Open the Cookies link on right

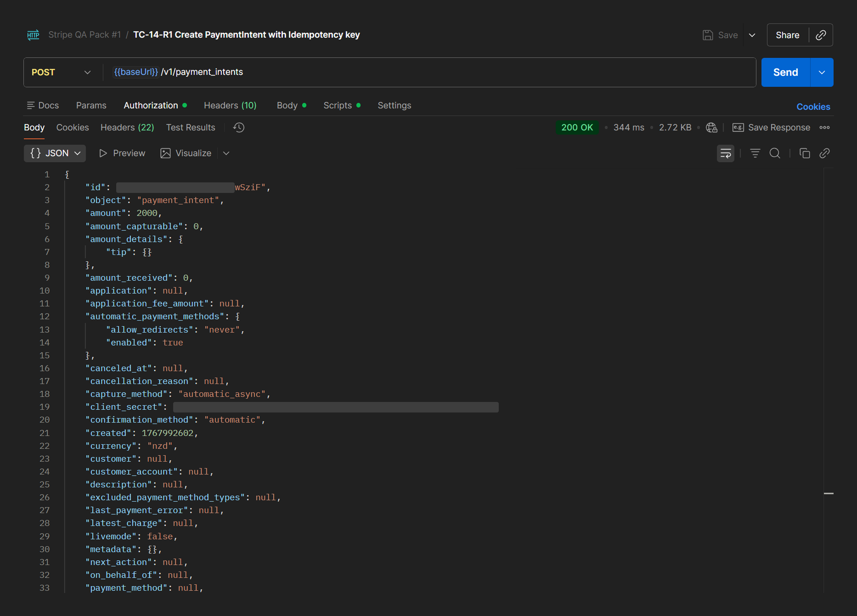(x=813, y=107)
